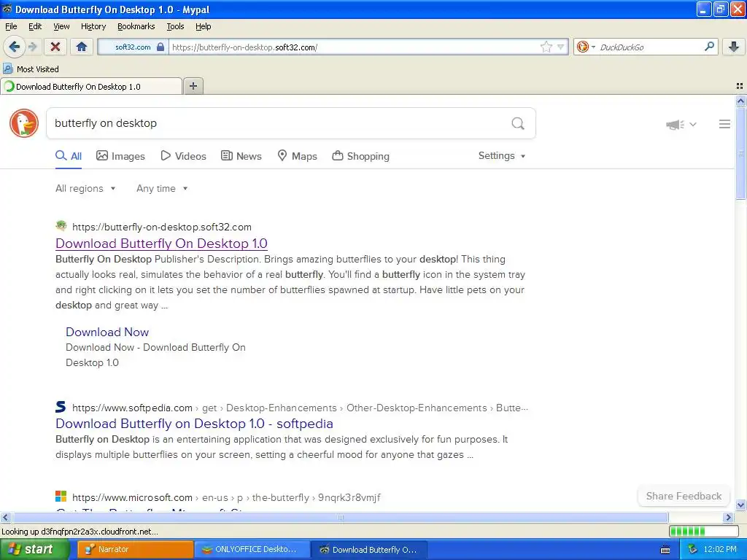Click the Share Feedback button

coord(684,496)
